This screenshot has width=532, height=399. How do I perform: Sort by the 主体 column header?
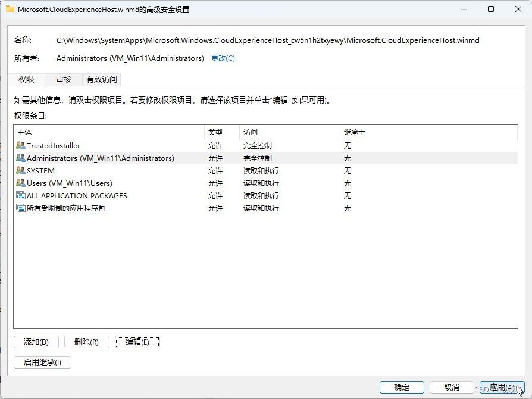pyautogui.click(x=109, y=132)
